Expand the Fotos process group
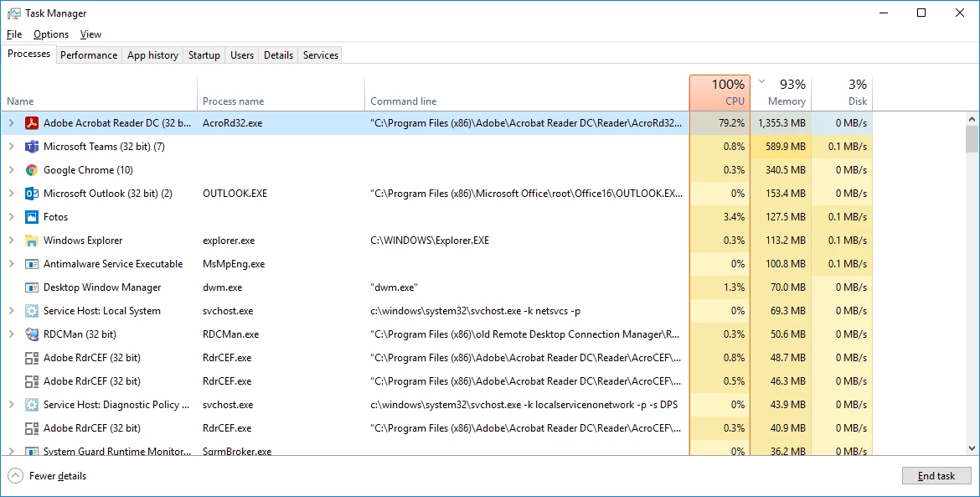This screenshot has width=980, height=497. [x=11, y=217]
